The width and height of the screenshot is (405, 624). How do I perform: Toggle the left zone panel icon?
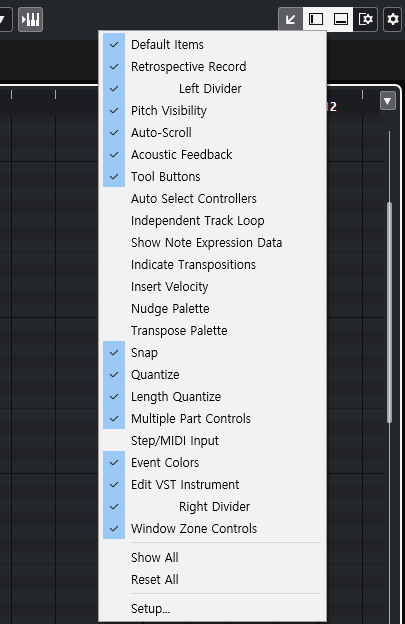[315, 19]
